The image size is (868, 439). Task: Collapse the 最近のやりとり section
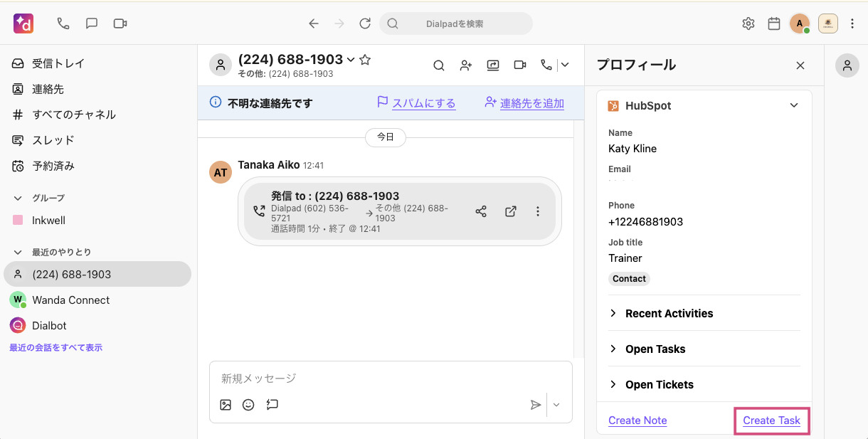(x=18, y=252)
